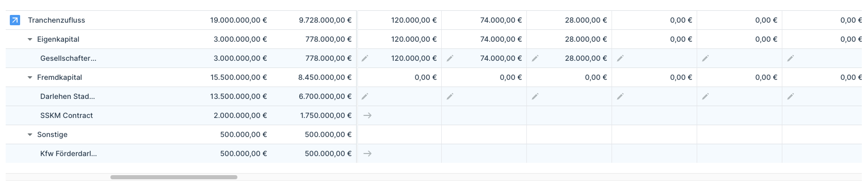Edit Gesellschafter cell showing 120.000,00 € via pencil
Screen dimensions: 868x187
click(x=365, y=58)
